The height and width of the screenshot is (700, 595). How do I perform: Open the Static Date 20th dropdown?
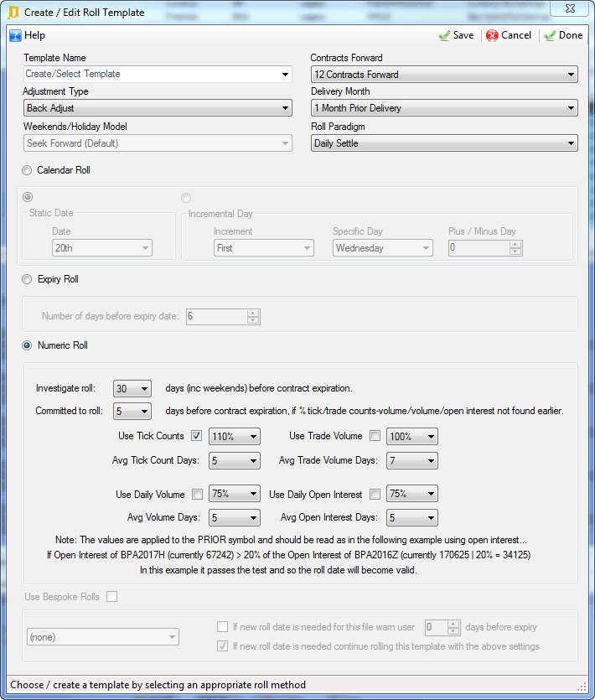click(x=101, y=248)
